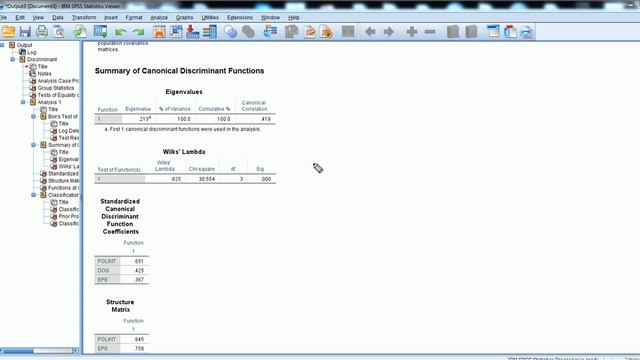
Task: Click the Go to Case icon
Action: 176,31
